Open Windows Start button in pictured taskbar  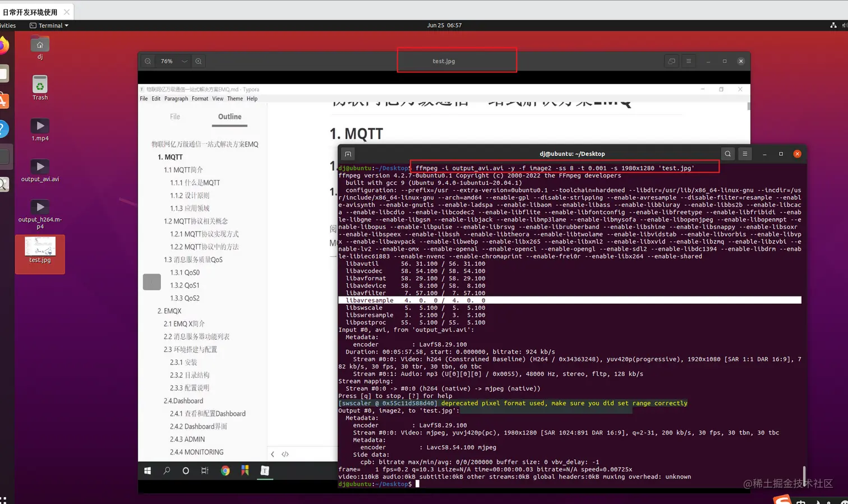pos(148,471)
